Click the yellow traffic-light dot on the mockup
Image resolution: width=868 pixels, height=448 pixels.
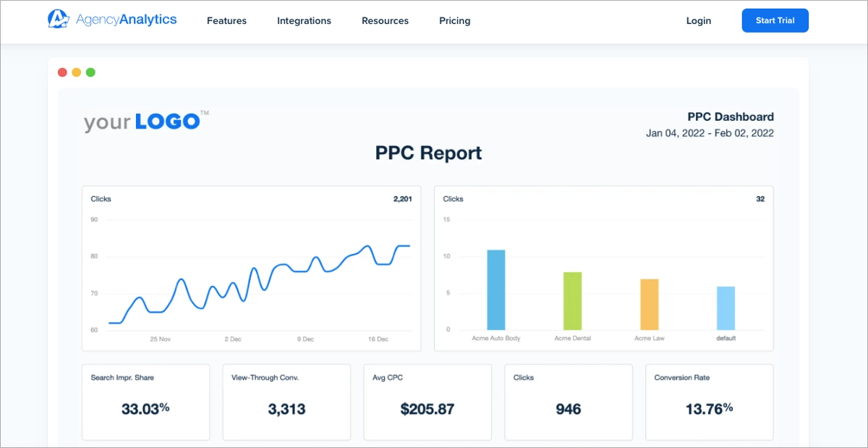pos(76,72)
